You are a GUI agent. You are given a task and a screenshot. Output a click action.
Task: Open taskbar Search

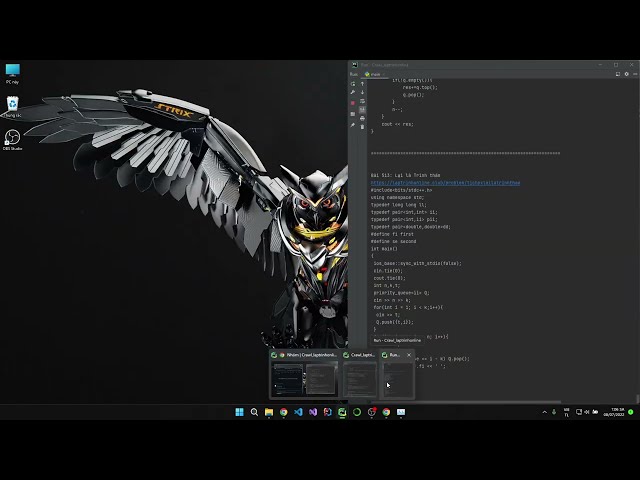(x=254, y=412)
